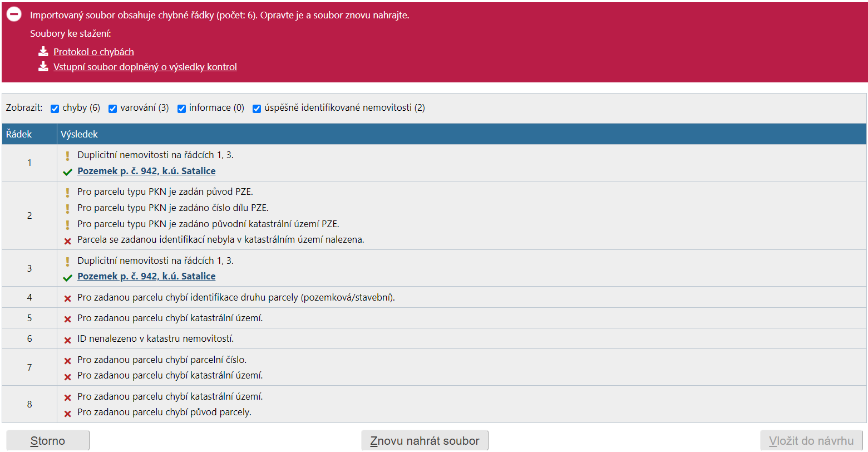Click the Výsledek column header
868x452 pixels.
point(79,134)
